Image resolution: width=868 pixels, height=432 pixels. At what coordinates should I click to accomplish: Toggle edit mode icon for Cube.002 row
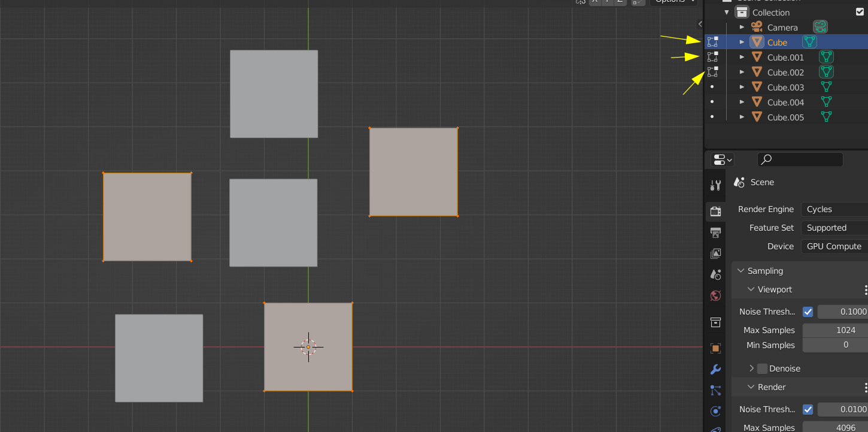pos(712,72)
